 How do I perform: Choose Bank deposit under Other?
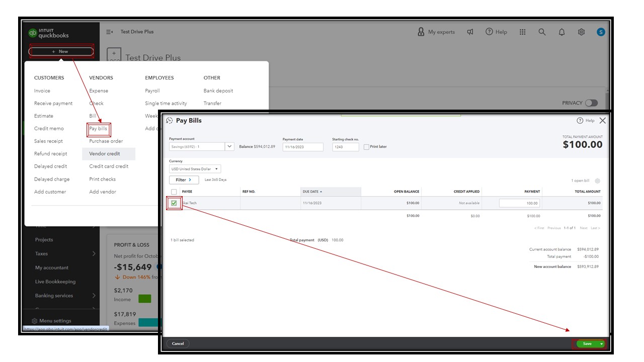tap(218, 91)
